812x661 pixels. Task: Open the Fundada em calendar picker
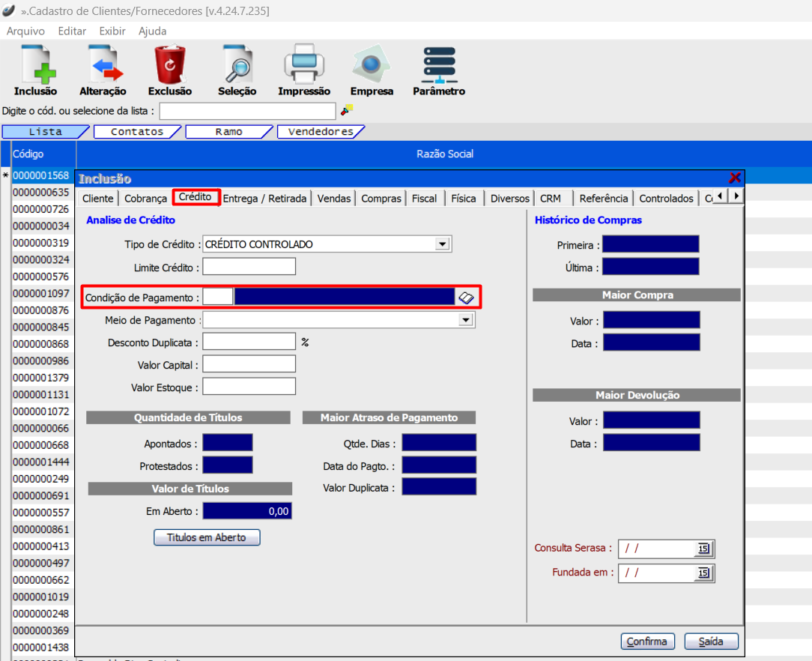coord(703,573)
